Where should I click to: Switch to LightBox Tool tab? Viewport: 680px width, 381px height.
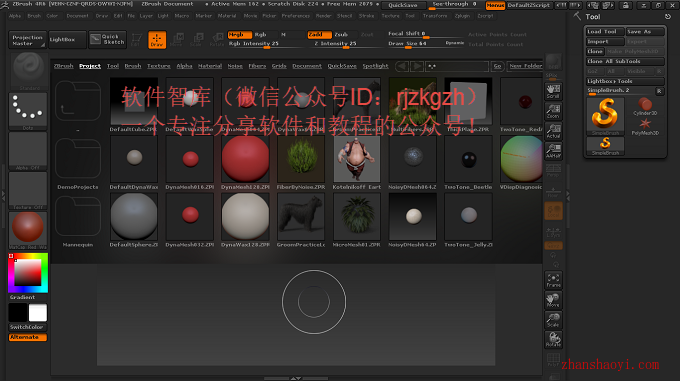pyautogui.click(x=113, y=66)
